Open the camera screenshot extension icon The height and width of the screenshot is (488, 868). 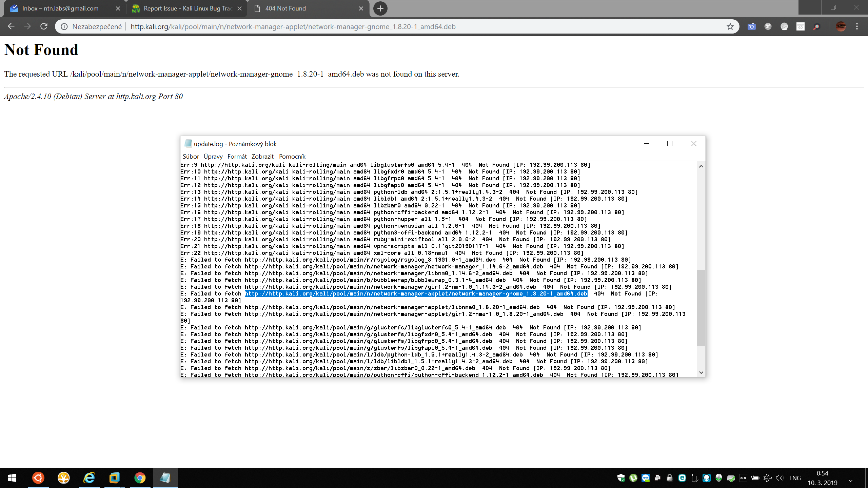click(751, 26)
